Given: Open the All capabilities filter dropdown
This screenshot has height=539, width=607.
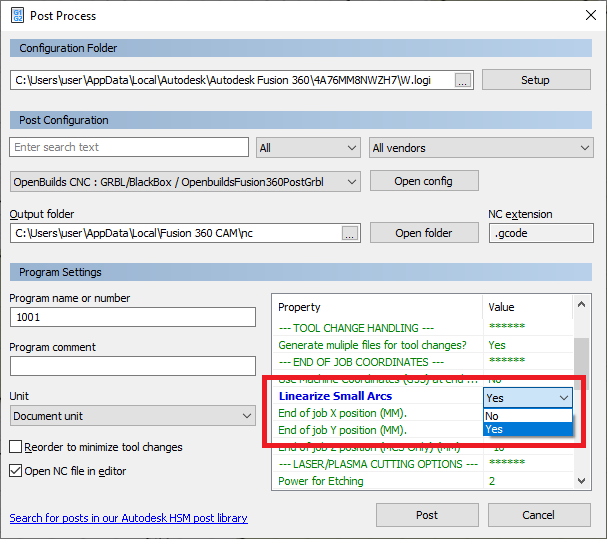Looking at the screenshot, I should [x=308, y=148].
